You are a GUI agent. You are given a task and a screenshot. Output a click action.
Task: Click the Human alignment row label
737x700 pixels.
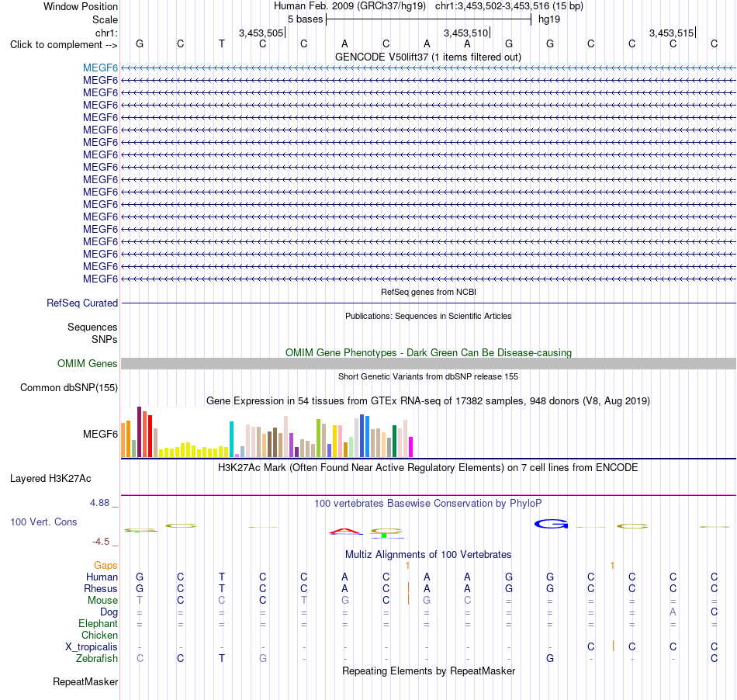(x=102, y=577)
